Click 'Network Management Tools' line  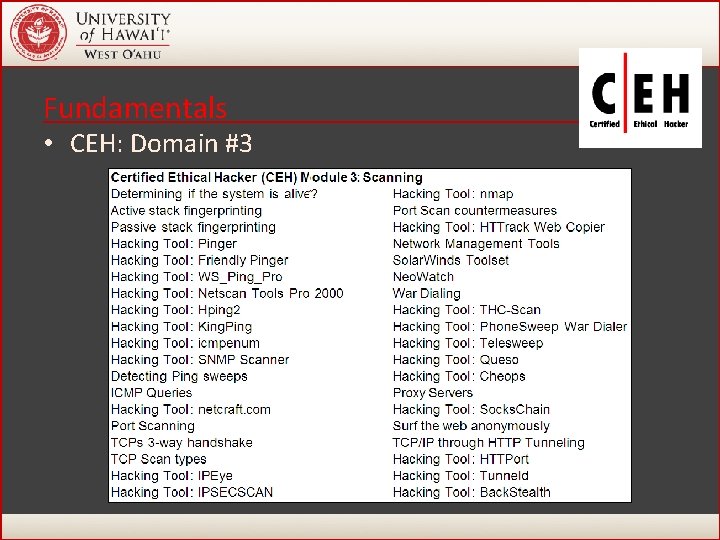tap(476, 244)
